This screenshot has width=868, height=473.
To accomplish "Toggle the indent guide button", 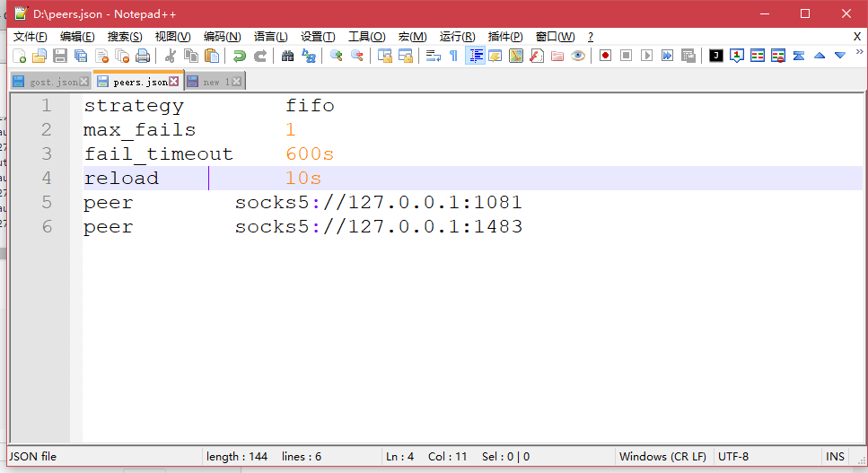I will click(x=475, y=56).
